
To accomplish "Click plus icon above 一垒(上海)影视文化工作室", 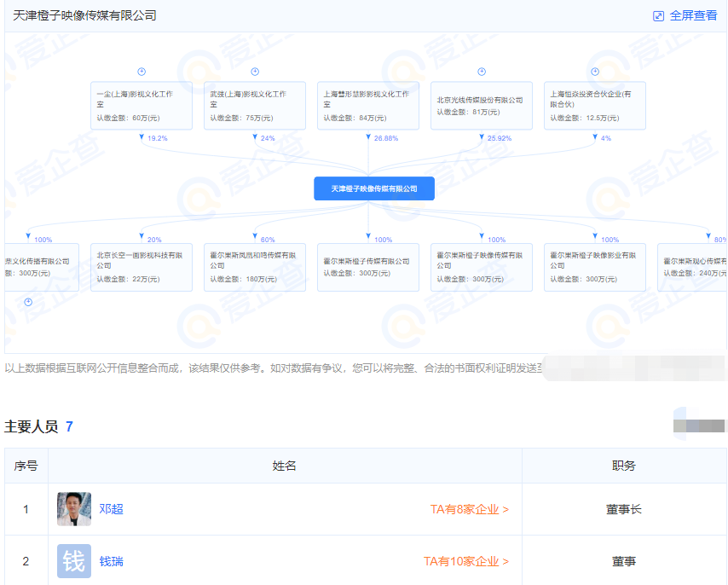I will point(142,72).
